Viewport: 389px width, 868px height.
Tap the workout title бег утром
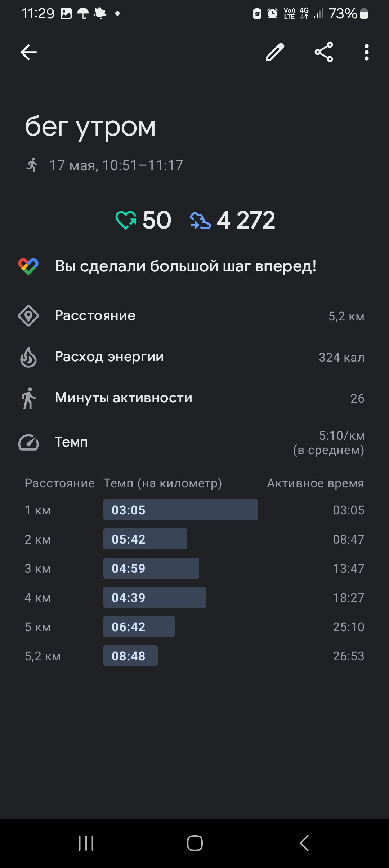tap(90, 127)
